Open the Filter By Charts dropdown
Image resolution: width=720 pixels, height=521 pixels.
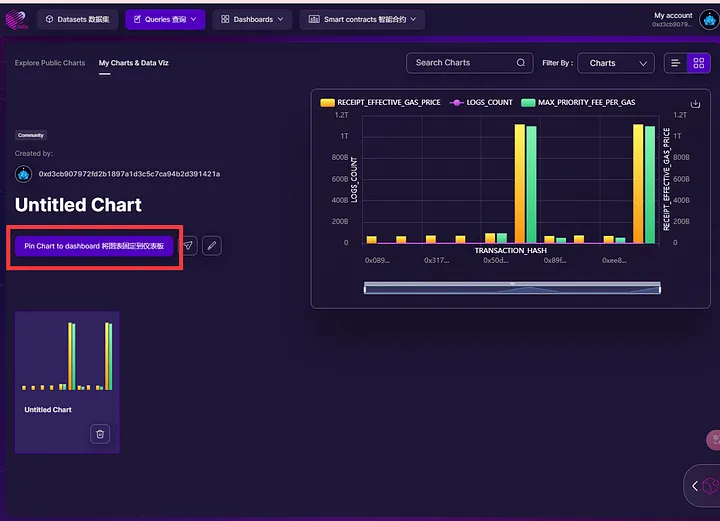pos(615,63)
